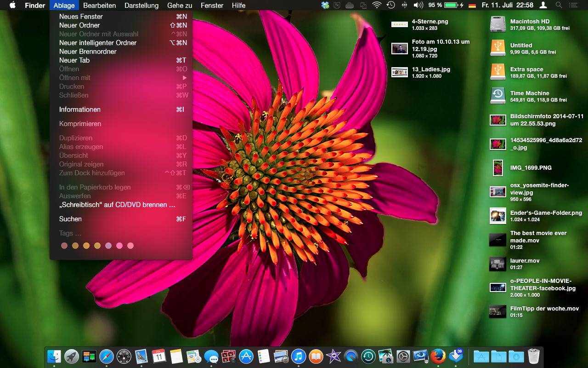Image resolution: width=588 pixels, height=368 pixels.
Task: Open Safari from the Dock
Action: pos(106,356)
